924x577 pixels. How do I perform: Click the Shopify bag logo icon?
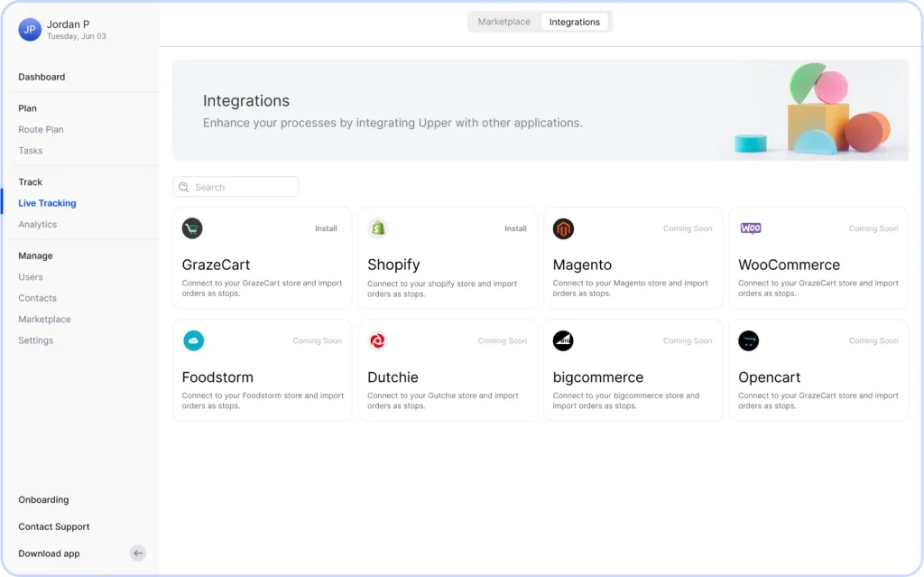click(378, 228)
